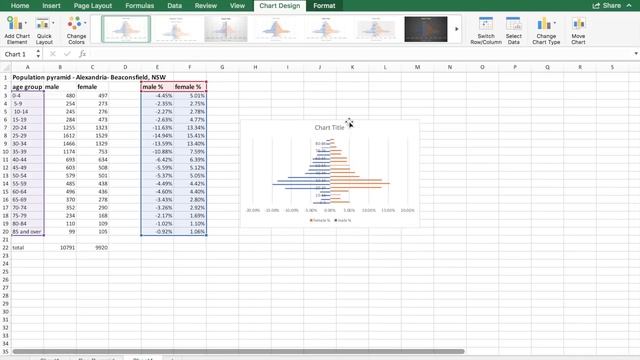This screenshot has height=360, width=640.
Task: Apply the second chart style thumbnail
Action: coord(176,29)
